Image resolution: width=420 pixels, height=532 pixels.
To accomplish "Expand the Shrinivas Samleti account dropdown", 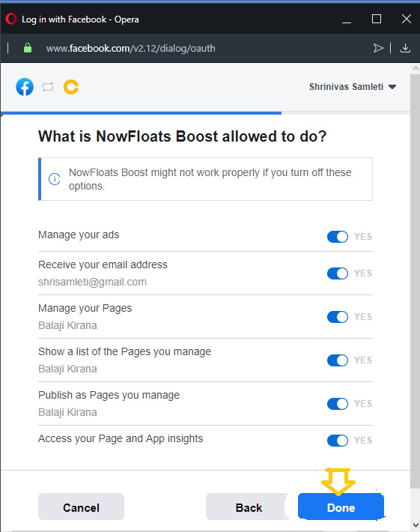I will point(353,87).
